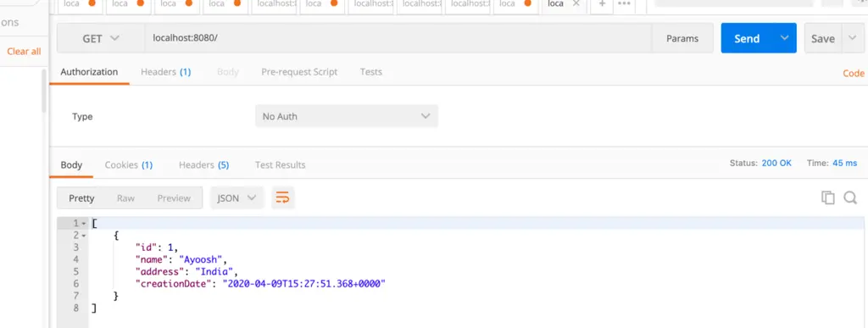
Task: Click the "id": 1 line
Action: tap(157, 247)
